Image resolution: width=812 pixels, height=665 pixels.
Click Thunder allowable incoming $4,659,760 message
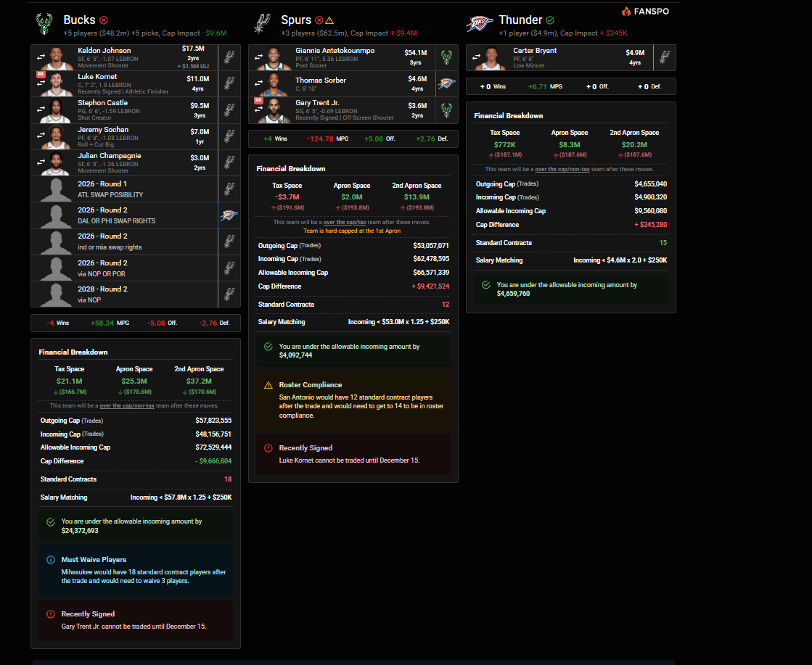tap(570, 289)
